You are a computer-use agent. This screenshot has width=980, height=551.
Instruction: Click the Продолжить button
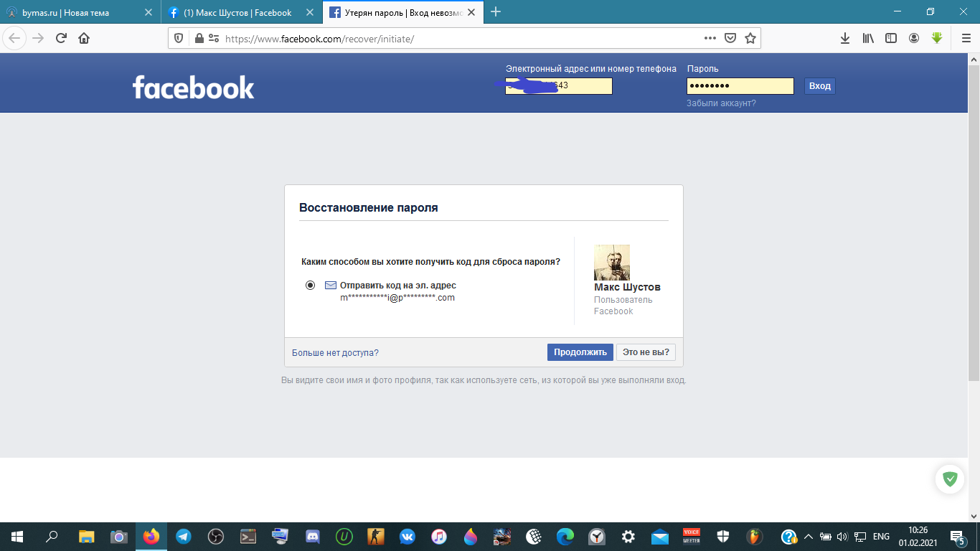pos(580,352)
